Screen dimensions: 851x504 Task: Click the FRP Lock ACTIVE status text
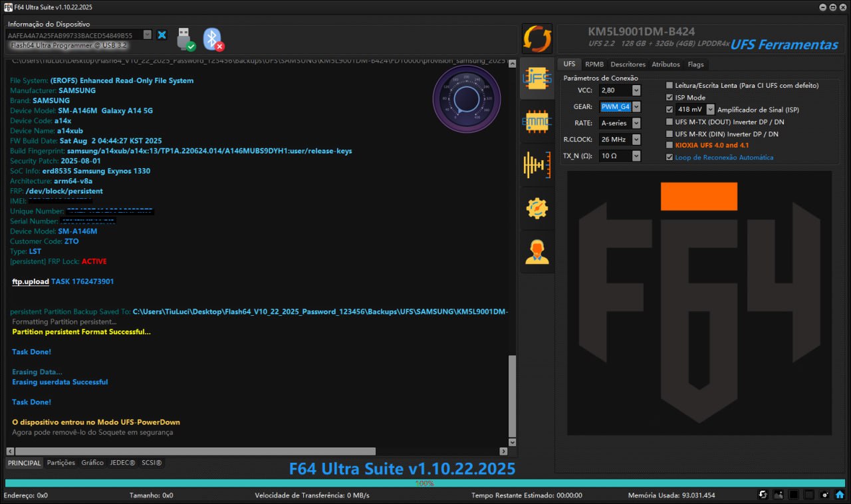point(94,261)
